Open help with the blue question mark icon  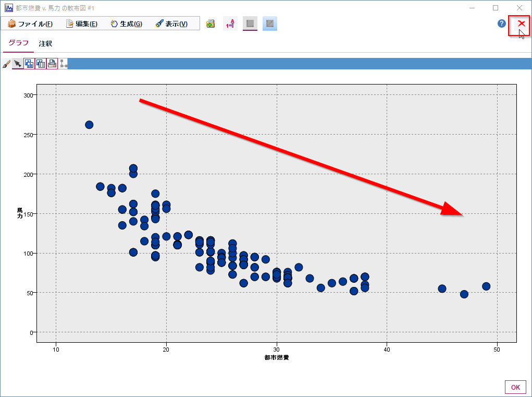(501, 23)
